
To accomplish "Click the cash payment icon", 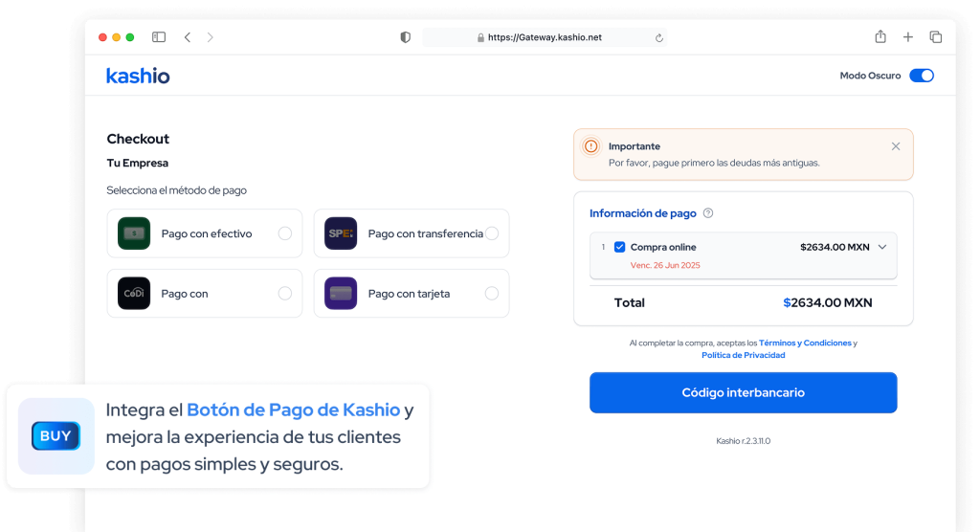I will (134, 233).
